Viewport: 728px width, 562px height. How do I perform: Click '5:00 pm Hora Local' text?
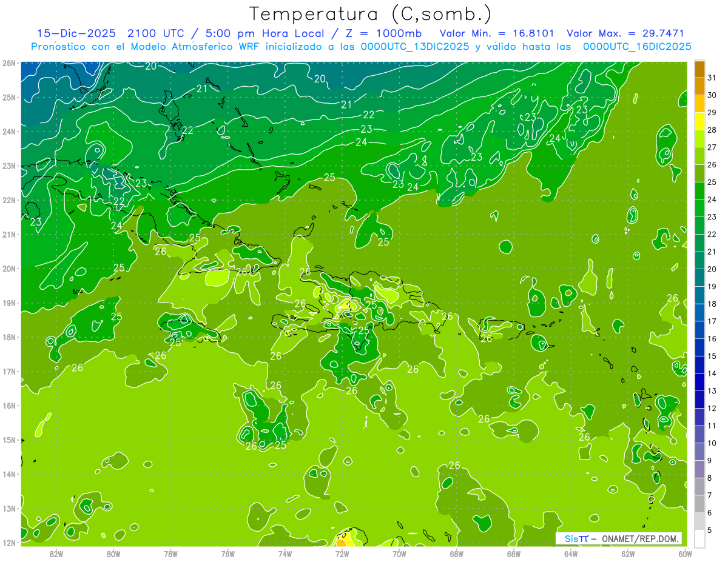[265, 33]
